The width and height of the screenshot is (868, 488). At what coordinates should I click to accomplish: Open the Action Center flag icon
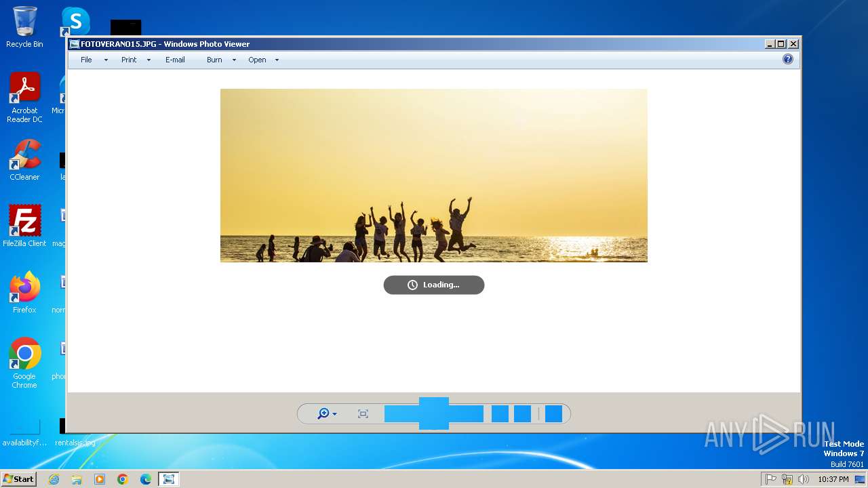[771, 479]
